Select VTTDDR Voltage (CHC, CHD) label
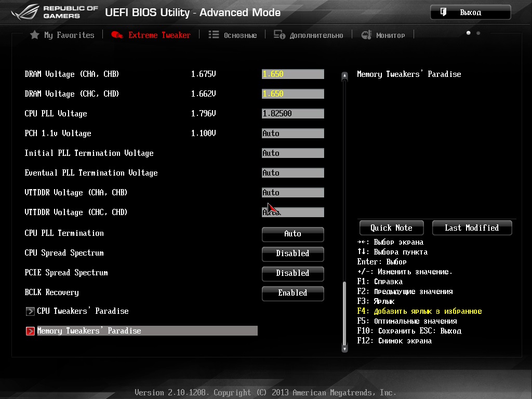 coord(76,212)
